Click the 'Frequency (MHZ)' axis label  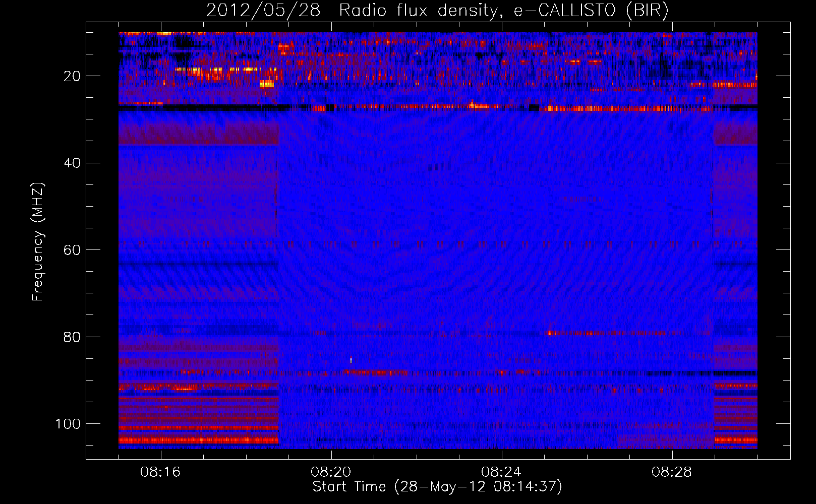38,242
